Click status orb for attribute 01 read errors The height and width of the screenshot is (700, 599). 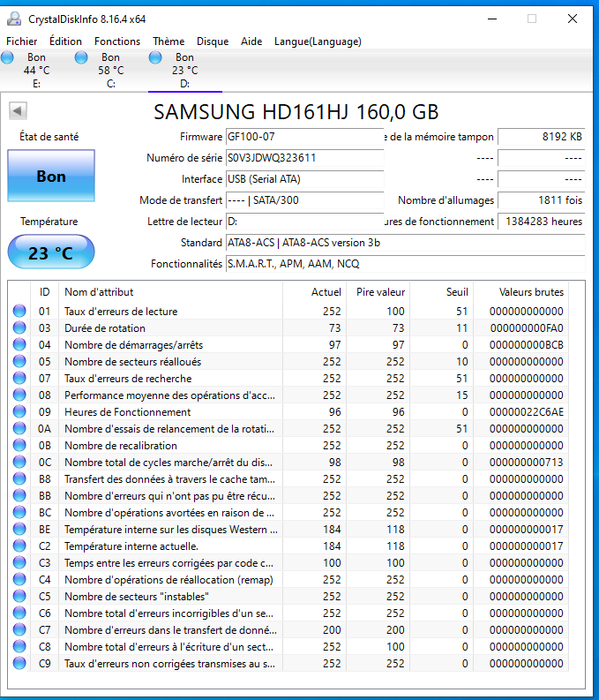(19, 312)
